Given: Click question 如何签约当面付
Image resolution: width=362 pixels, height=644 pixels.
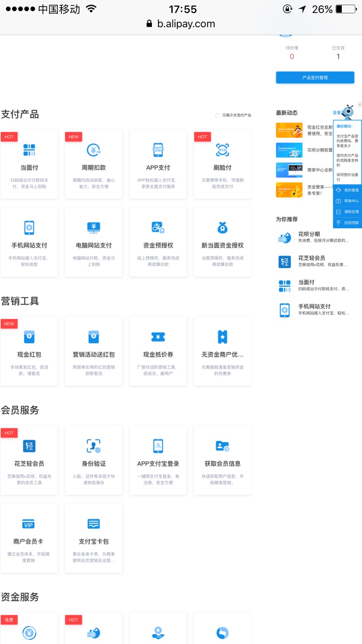Looking at the screenshot, I should point(347,177).
